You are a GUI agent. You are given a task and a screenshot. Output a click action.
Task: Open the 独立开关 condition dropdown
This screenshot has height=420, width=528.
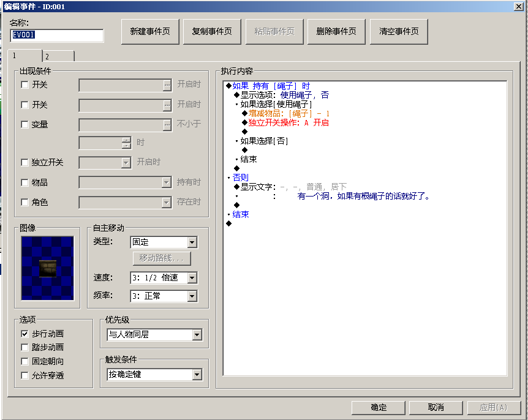(x=105, y=163)
